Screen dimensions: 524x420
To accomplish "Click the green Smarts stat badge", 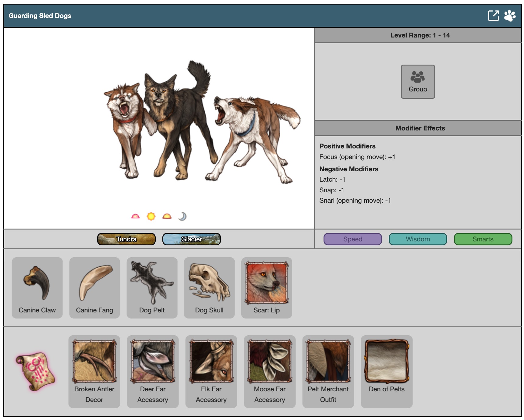I will click(x=483, y=239).
